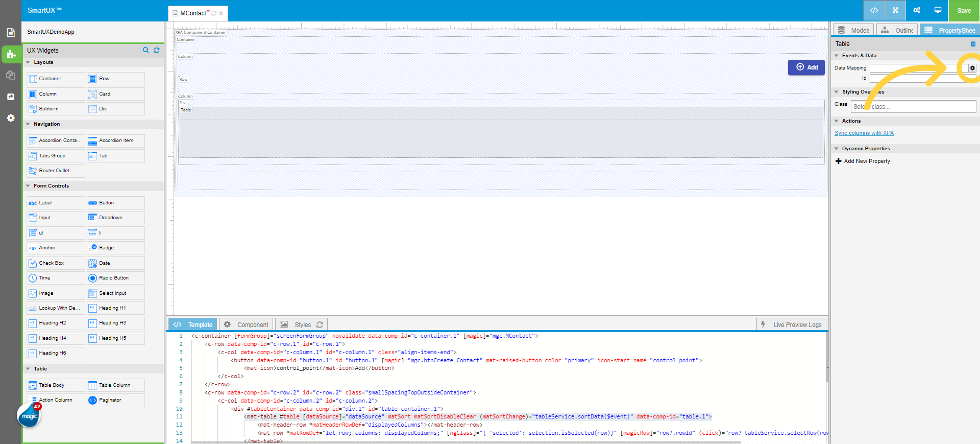Click the green Save button
Image resolution: width=980 pixels, height=444 pixels.
964,10
